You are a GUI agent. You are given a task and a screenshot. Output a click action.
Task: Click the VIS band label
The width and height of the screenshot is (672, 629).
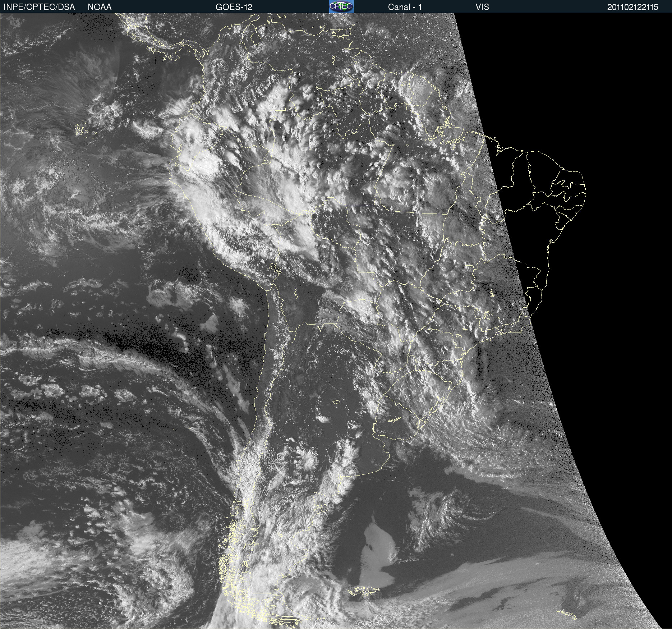point(482,7)
